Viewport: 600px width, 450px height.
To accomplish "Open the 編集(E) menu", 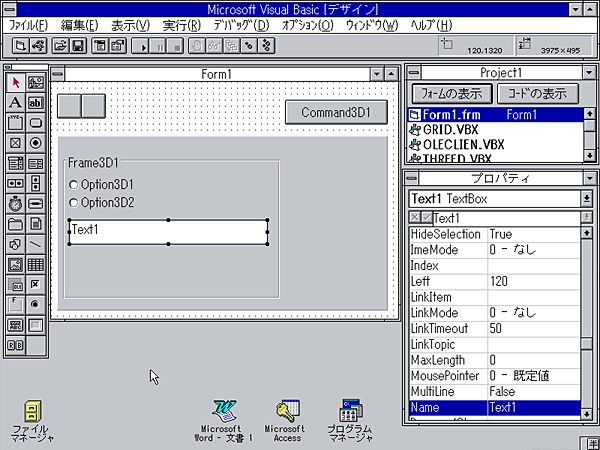I will tap(80, 26).
